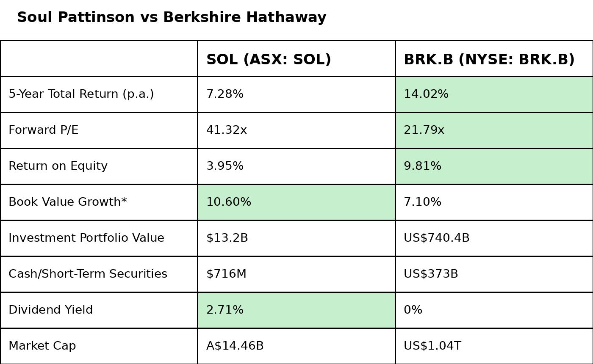Click the Investment Portfolio Value label

[x=86, y=238]
